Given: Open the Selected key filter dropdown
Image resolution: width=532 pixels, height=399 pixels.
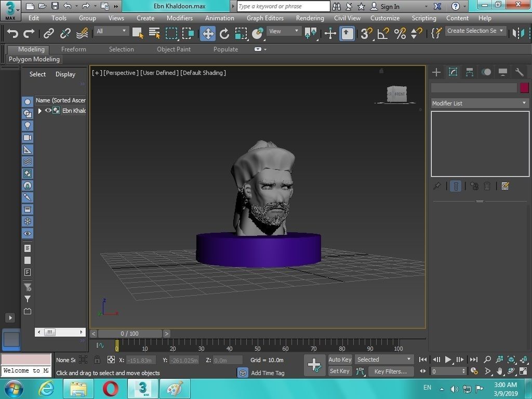Looking at the screenshot, I should (384, 360).
